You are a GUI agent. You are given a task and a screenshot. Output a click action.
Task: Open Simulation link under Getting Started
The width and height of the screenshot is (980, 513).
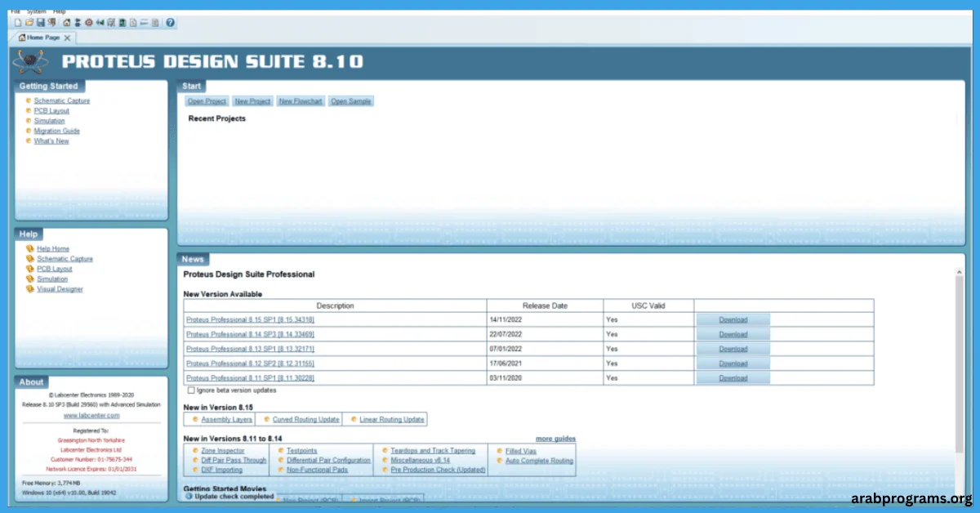(49, 121)
